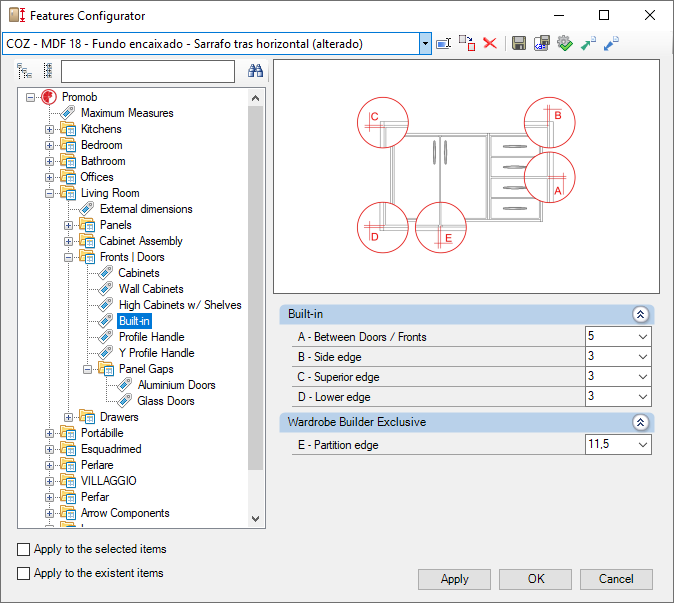Collapse the Living Room tree node
This screenshot has height=603, width=674.
click(x=49, y=193)
